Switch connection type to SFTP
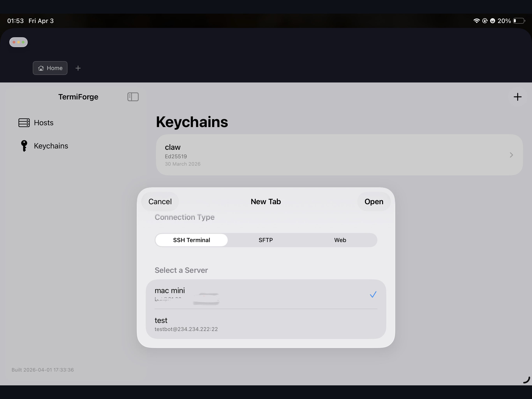The height and width of the screenshot is (399, 532). (x=266, y=240)
